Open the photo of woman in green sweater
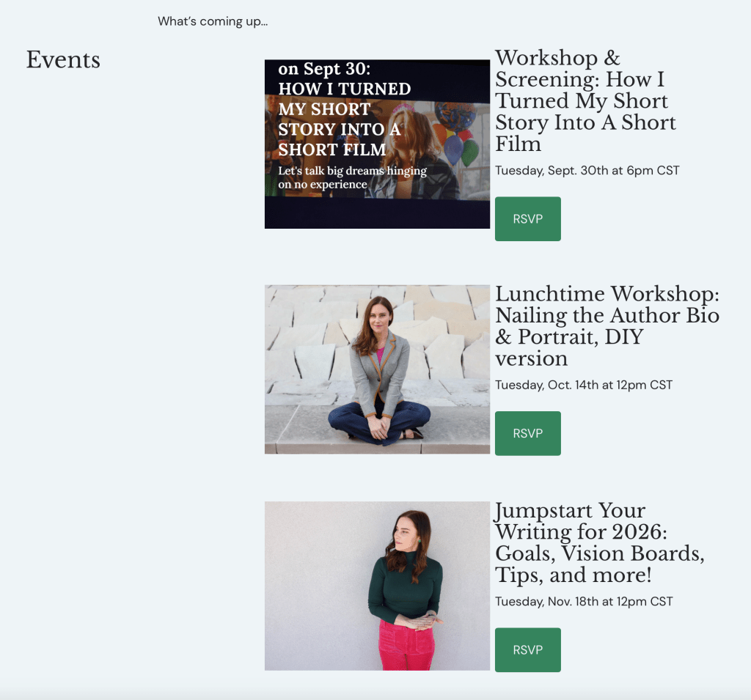This screenshot has height=700, width=751. [377, 586]
